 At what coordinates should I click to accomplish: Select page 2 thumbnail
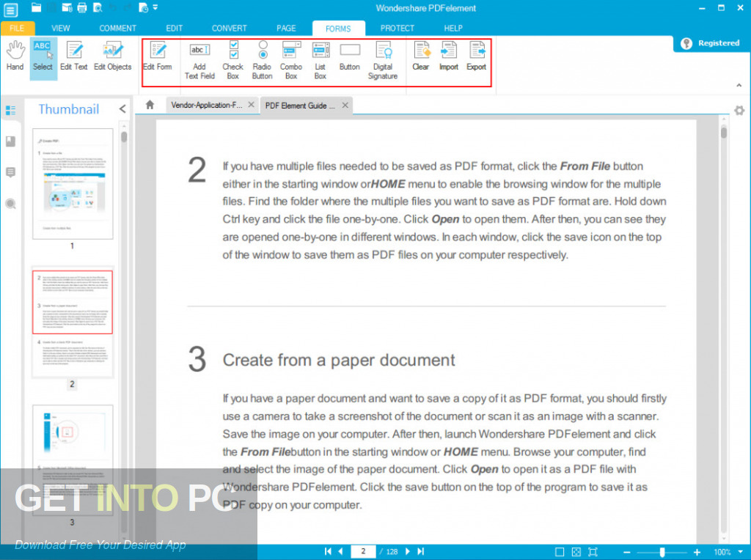pos(73,324)
